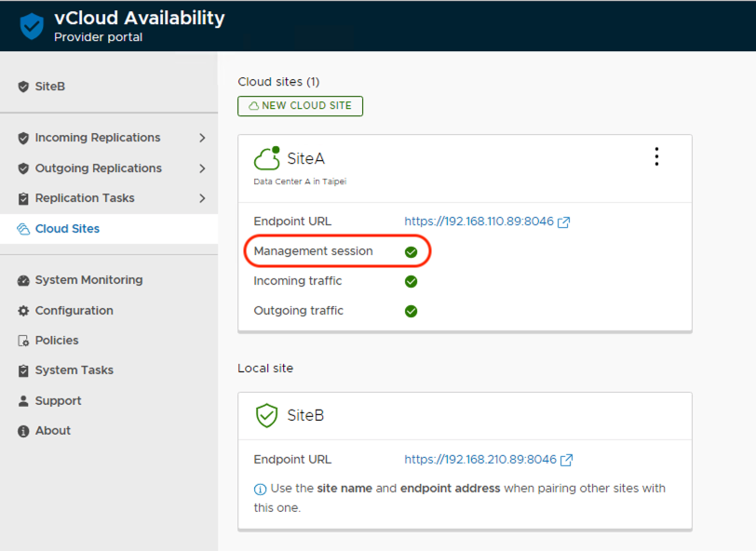
Task: Expand the Outgoing Replications chevron
Action: tap(202, 168)
